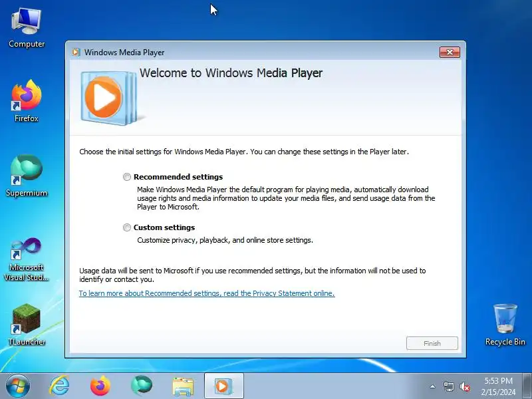532x399 pixels.
Task: Open the network status tray icon
Action: 448,386
